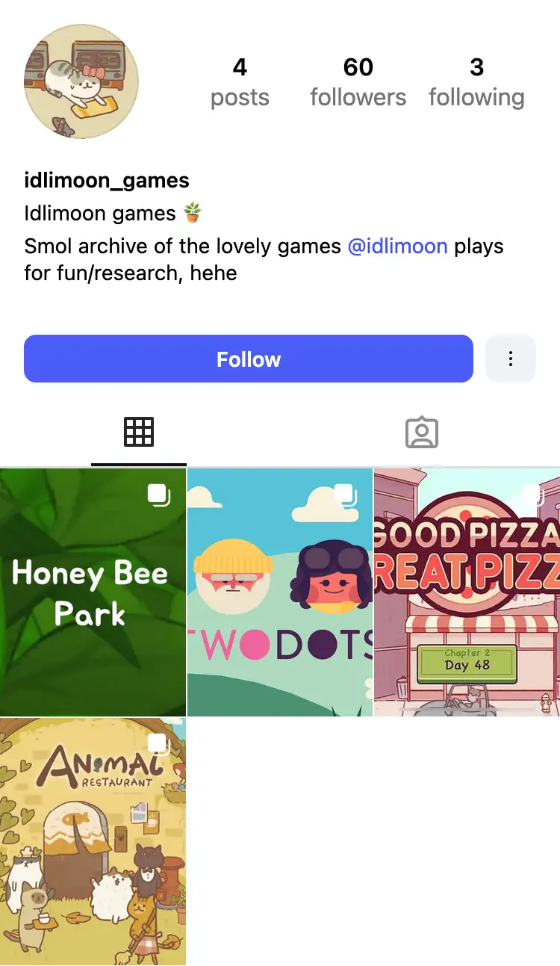Open the @idlimoon profile link
Screen dimensions: 560x966
click(398, 246)
